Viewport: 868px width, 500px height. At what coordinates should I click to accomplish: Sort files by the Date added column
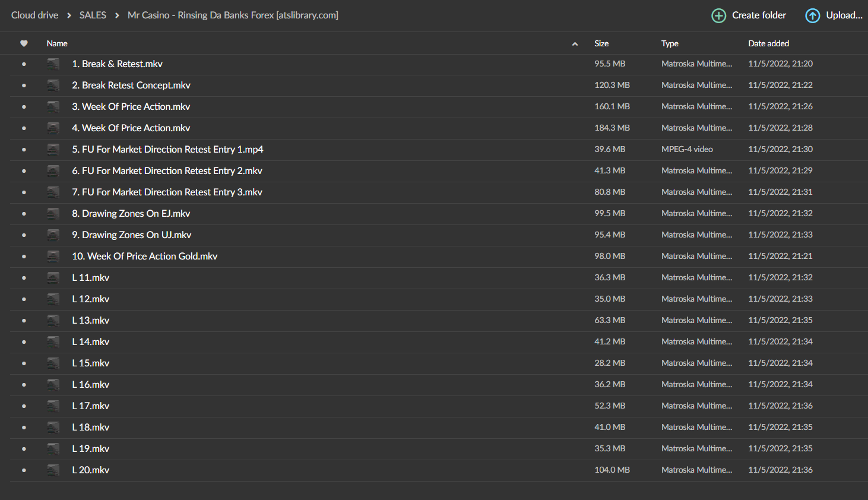(768, 43)
